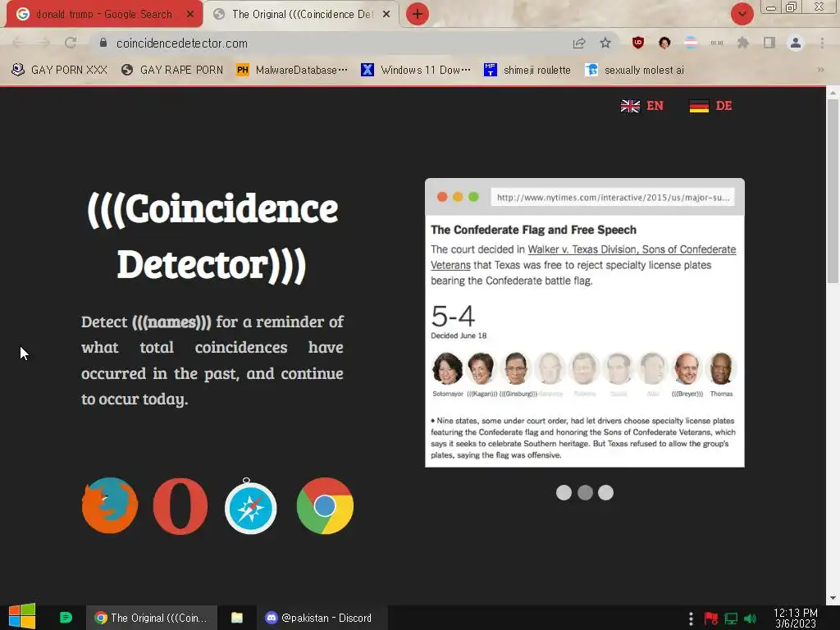
Task: Open the avatar face extension icon
Action: 664,43
